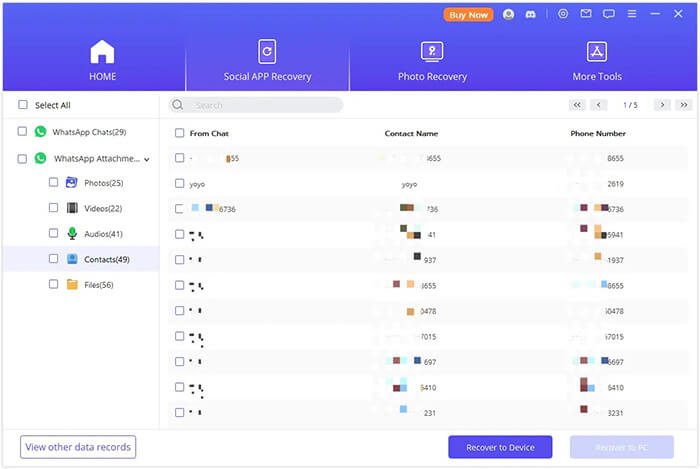Click the Discord icon in title bar
Viewport: 700px width, 469px height.
pos(527,15)
